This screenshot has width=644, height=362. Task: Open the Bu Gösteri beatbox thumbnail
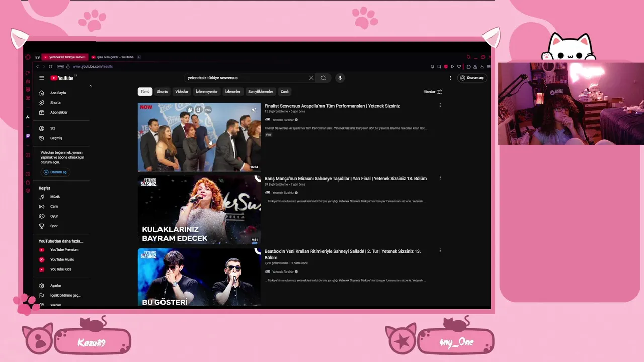click(199, 277)
